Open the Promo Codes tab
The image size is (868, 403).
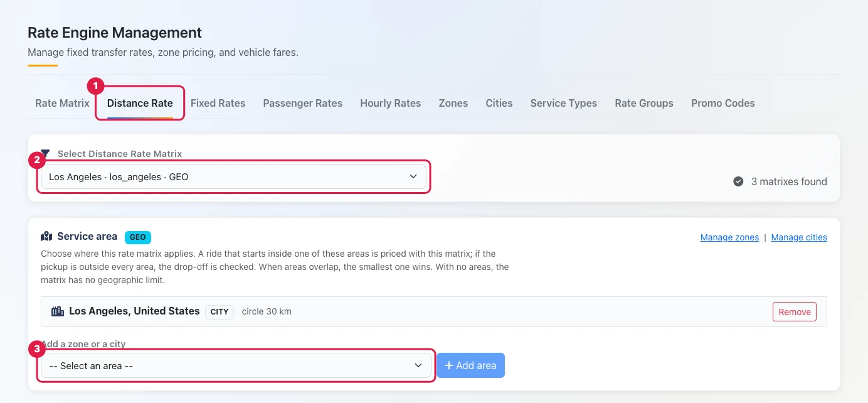tap(723, 103)
